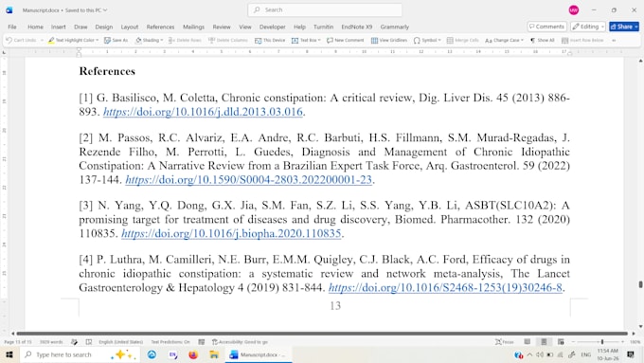
Task: Click the Shading paint bucket icon
Action: [138, 41]
